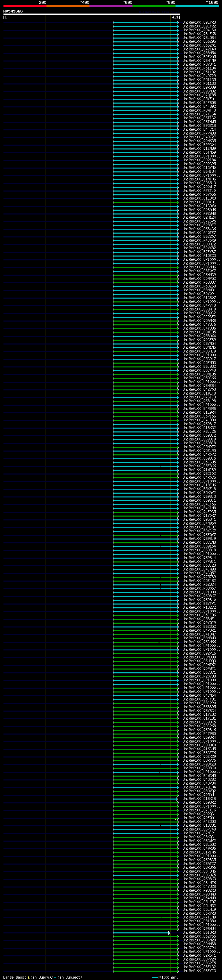The height and width of the screenshot is (980, 222).
Task: Open the last hit UniRef100_A8EY23
Action: (x=199, y=971)
